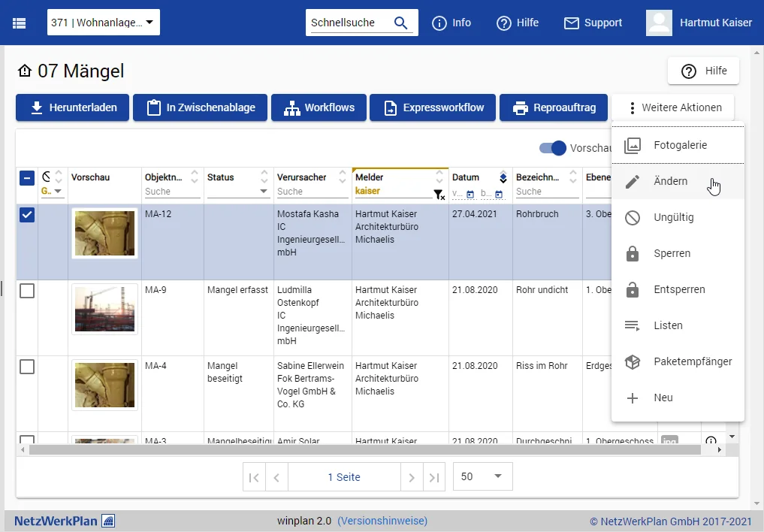Sort by the Objektnummer column arrows
The width and height of the screenshot is (764, 532).
click(195, 177)
